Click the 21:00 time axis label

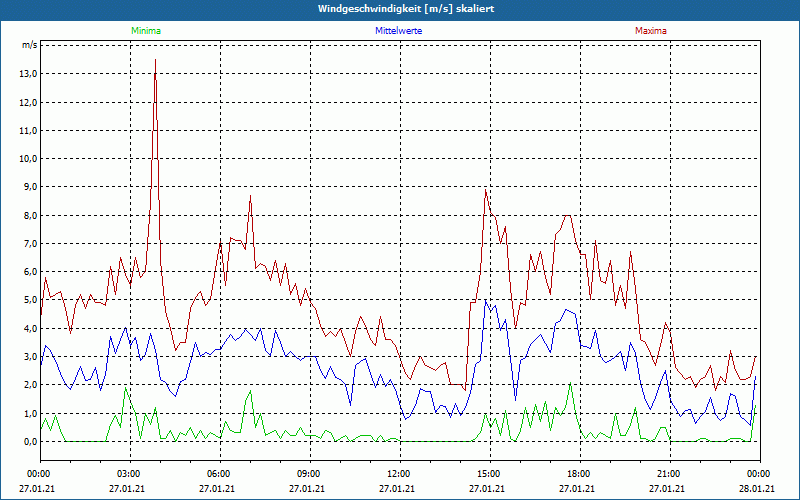(669, 473)
